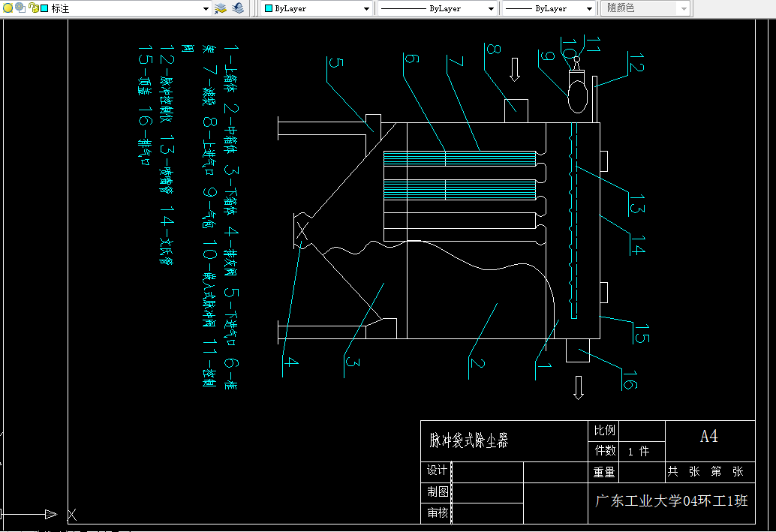The width and height of the screenshot is (776, 532).
Task: Select legend line starting '1-上箱体'
Action: pos(230,216)
